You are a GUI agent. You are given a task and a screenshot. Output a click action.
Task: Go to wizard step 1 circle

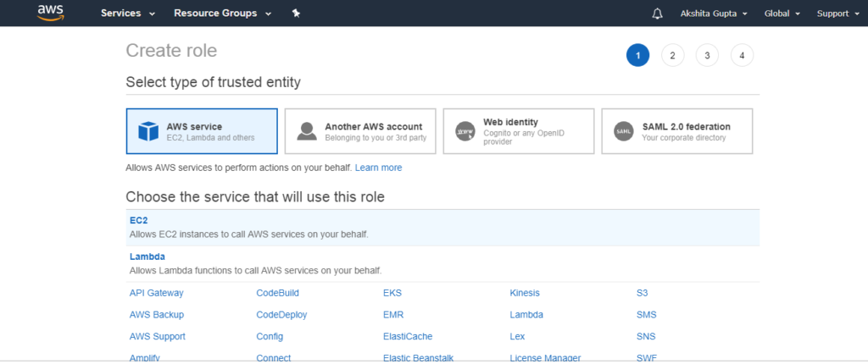(637, 55)
